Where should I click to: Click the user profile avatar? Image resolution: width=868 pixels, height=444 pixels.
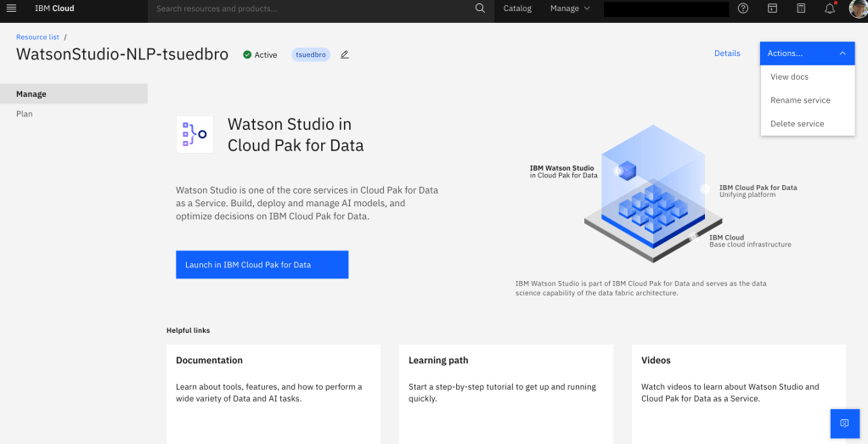pyautogui.click(x=857, y=8)
